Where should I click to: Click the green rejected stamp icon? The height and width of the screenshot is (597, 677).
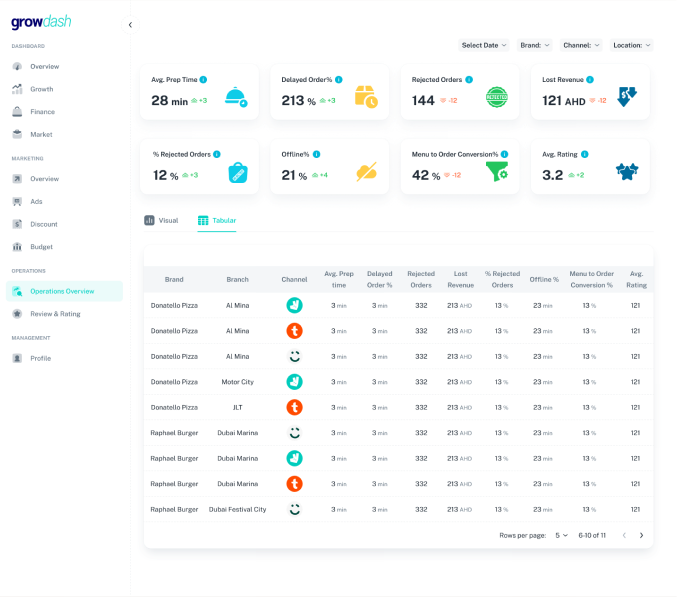[x=497, y=97]
